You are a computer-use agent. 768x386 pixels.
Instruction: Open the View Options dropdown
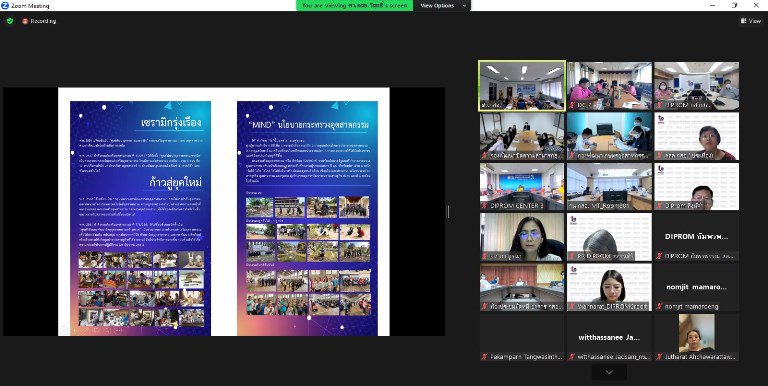443,5
